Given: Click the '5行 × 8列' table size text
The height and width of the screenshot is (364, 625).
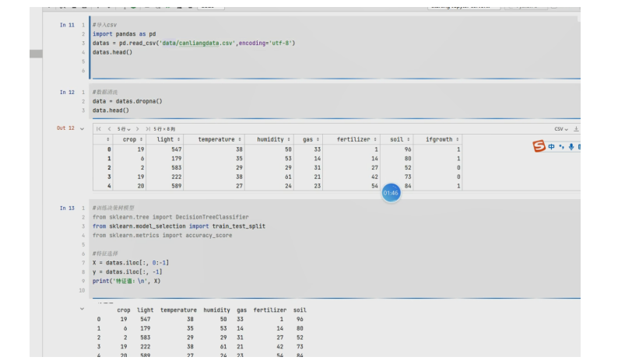Looking at the screenshot, I should pyautogui.click(x=164, y=129).
